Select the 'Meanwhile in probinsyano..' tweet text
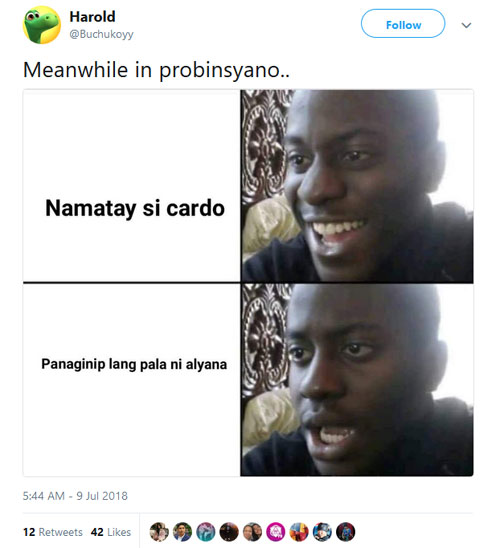The height and width of the screenshot is (548, 500). pos(156,70)
